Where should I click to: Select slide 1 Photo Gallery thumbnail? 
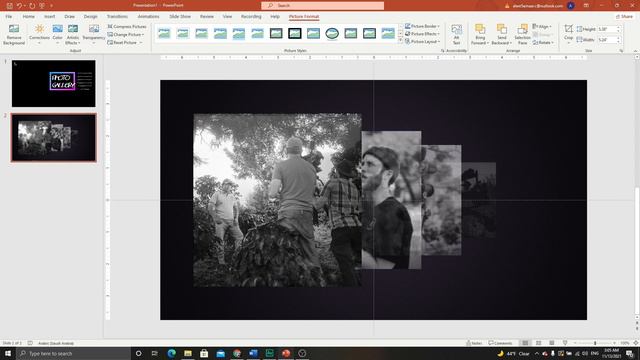[53, 83]
